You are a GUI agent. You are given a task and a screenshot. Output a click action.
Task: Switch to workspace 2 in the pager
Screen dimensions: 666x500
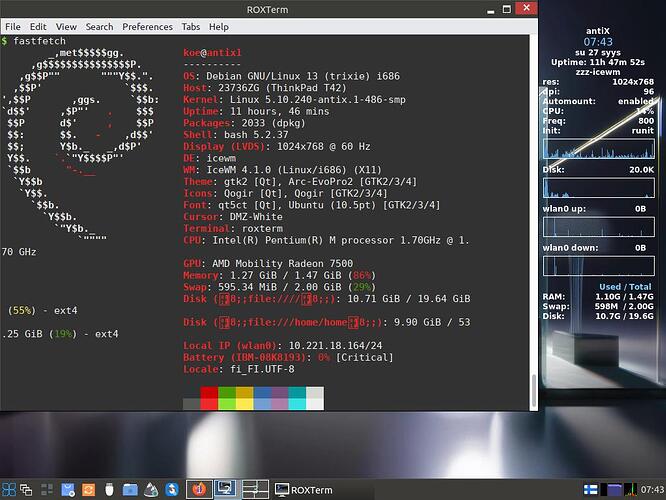point(226,489)
